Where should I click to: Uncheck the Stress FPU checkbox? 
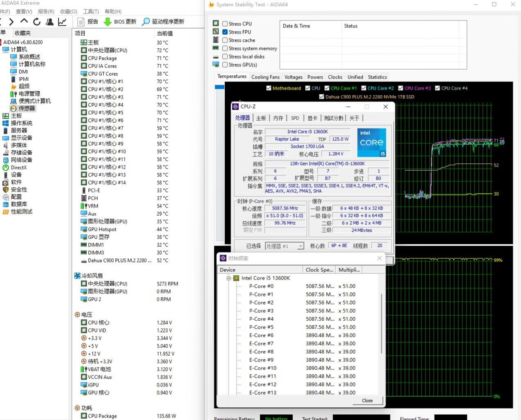click(225, 32)
